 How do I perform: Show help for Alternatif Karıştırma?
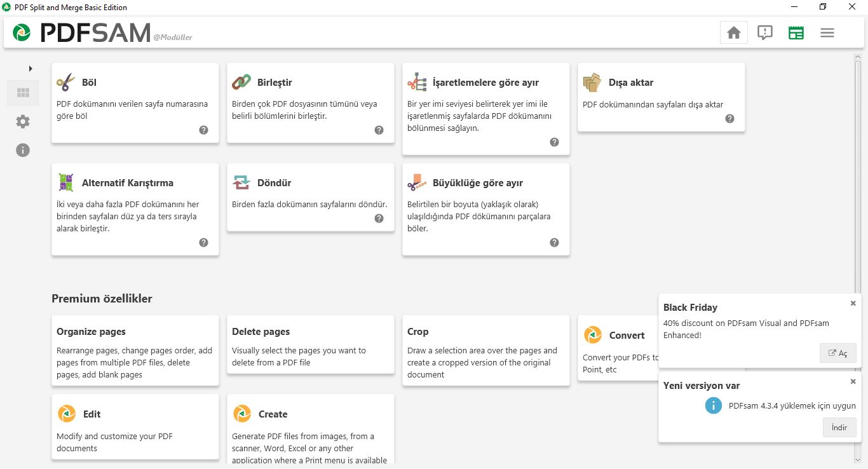click(x=203, y=242)
